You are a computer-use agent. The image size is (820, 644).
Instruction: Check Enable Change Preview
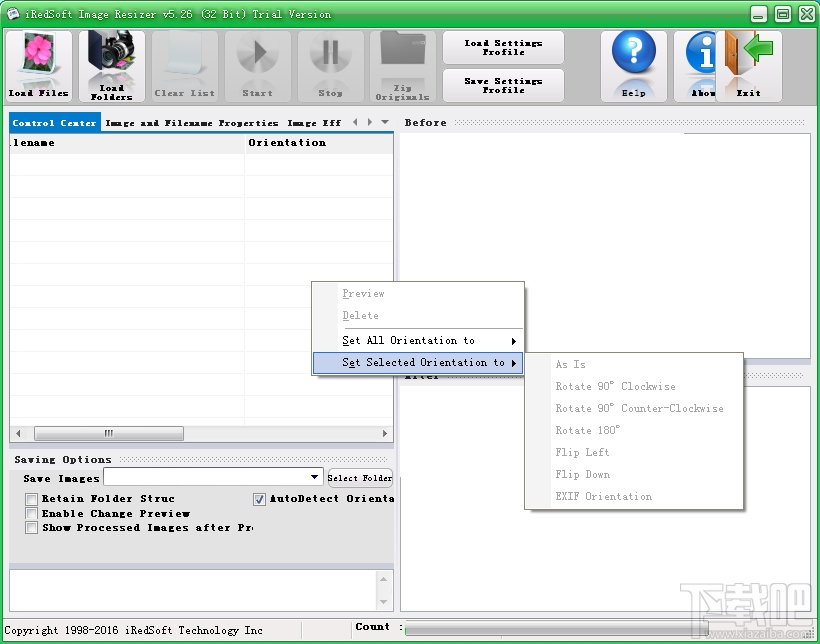pos(31,513)
